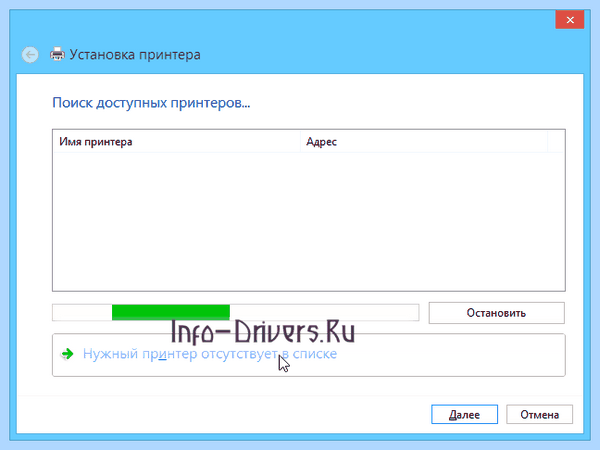Click the back arrow button

[x=30, y=55]
